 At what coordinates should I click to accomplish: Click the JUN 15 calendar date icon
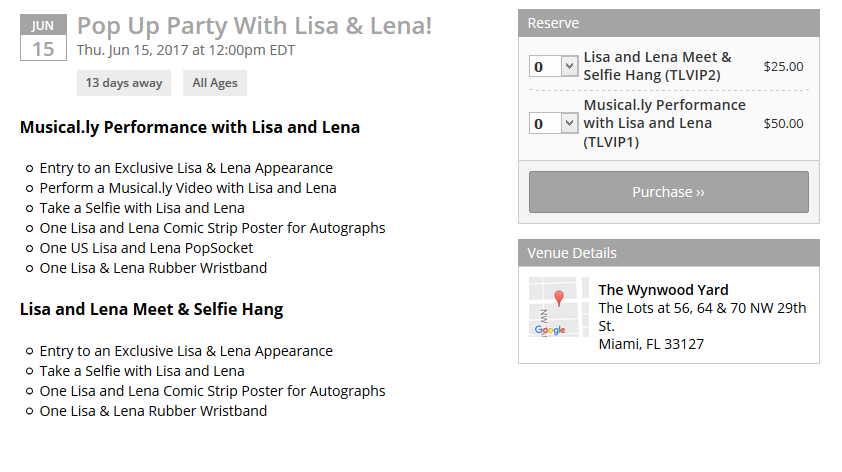pos(43,37)
